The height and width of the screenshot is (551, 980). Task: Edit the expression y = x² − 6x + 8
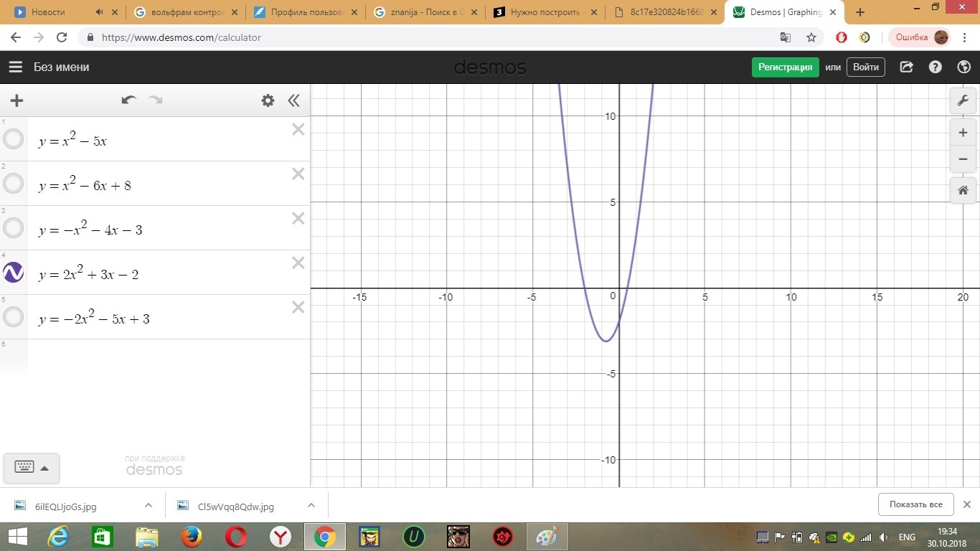pos(85,184)
